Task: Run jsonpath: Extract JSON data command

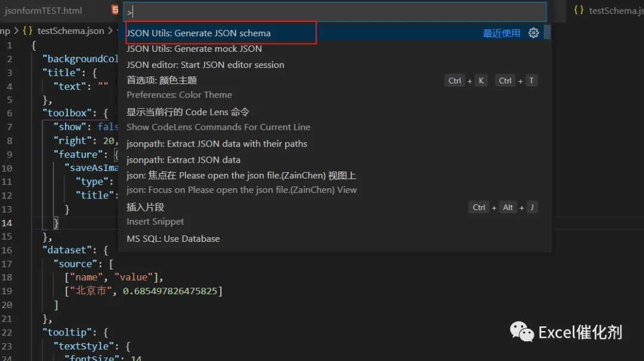Action: click(335, 160)
